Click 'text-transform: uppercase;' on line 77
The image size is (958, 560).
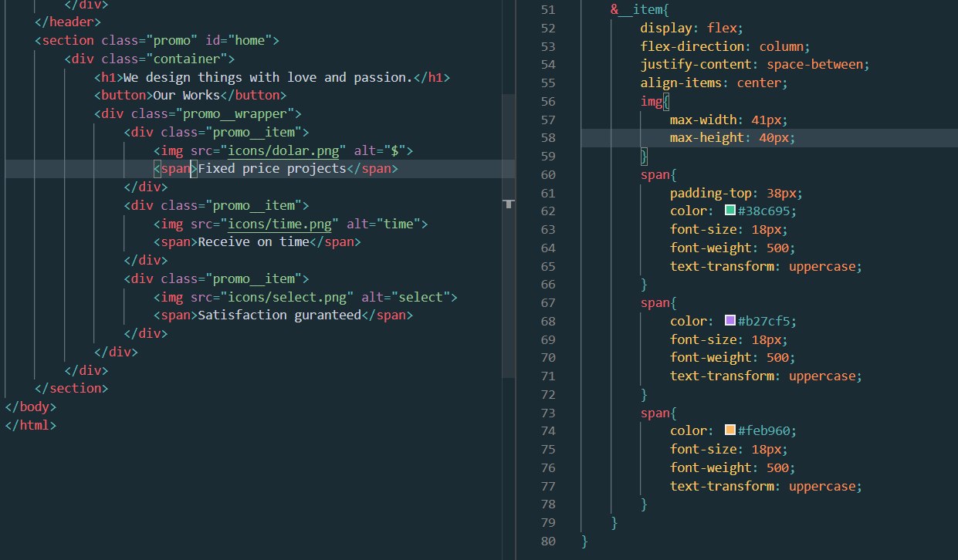pyautogui.click(x=766, y=486)
